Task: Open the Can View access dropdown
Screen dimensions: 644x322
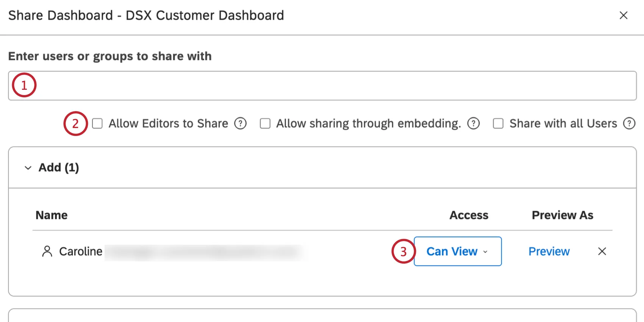Action: (x=458, y=252)
